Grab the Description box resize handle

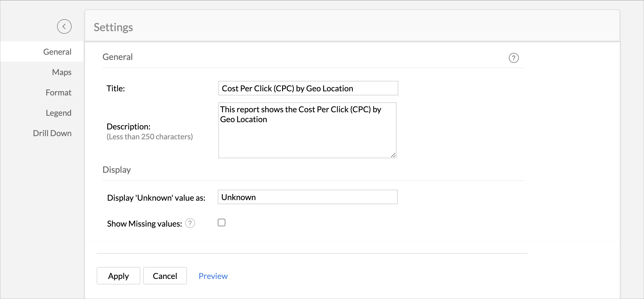[x=393, y=155]
